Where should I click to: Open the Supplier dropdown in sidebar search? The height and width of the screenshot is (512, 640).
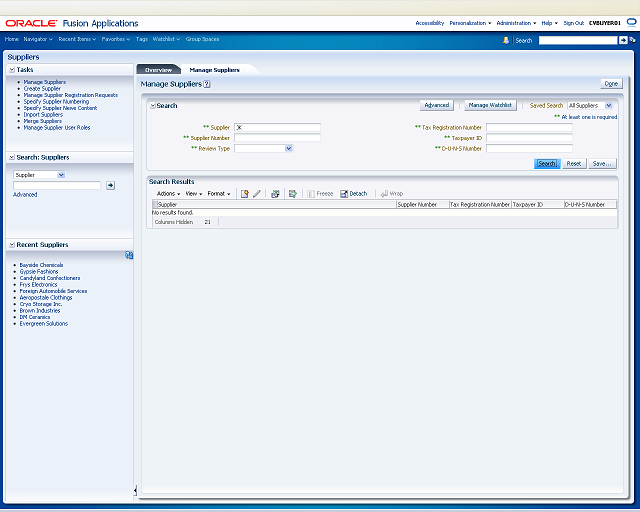[x=61, y=175]
